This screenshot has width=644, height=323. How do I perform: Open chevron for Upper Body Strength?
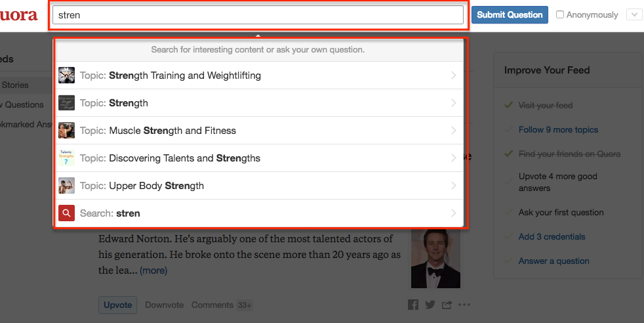point(453,185)
